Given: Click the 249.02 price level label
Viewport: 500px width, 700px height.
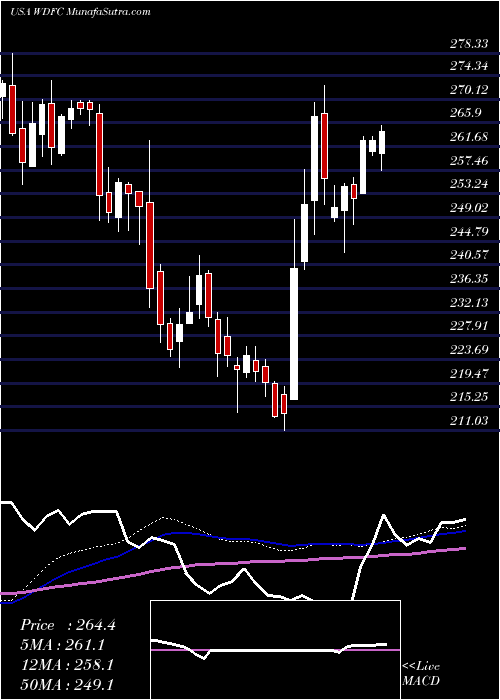Looking at the screenshot, I should [468, 208].
